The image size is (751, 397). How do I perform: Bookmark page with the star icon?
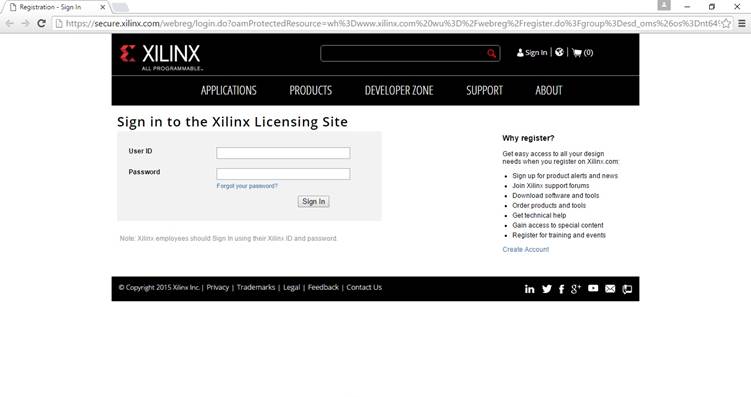pos(726,23)
